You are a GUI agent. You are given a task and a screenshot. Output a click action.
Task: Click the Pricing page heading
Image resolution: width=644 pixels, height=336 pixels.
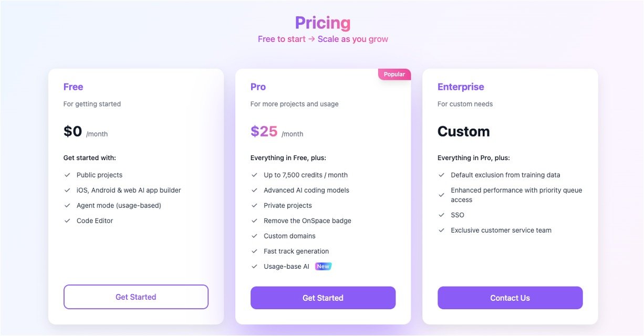tap(322, 23)
